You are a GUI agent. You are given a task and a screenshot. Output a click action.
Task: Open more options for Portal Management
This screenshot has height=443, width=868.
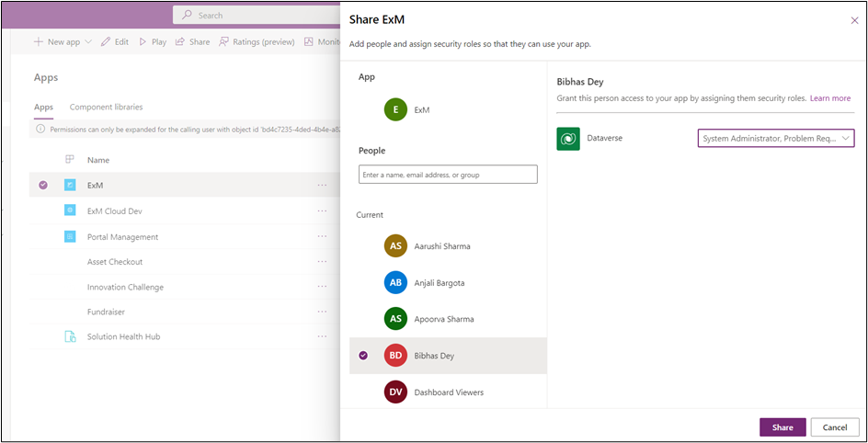(x=322, y=237)
